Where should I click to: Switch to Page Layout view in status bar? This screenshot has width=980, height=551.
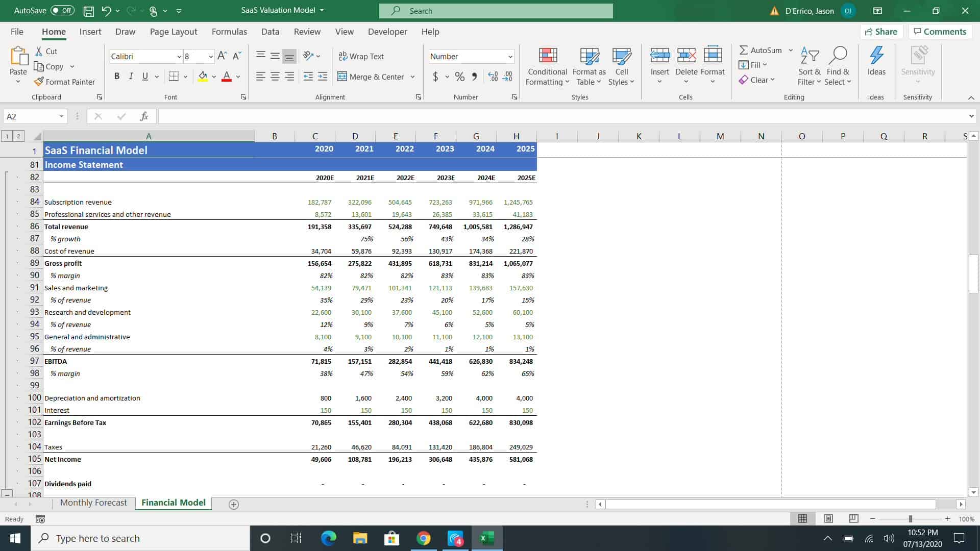pyautogui.click(x=828, y=518)
